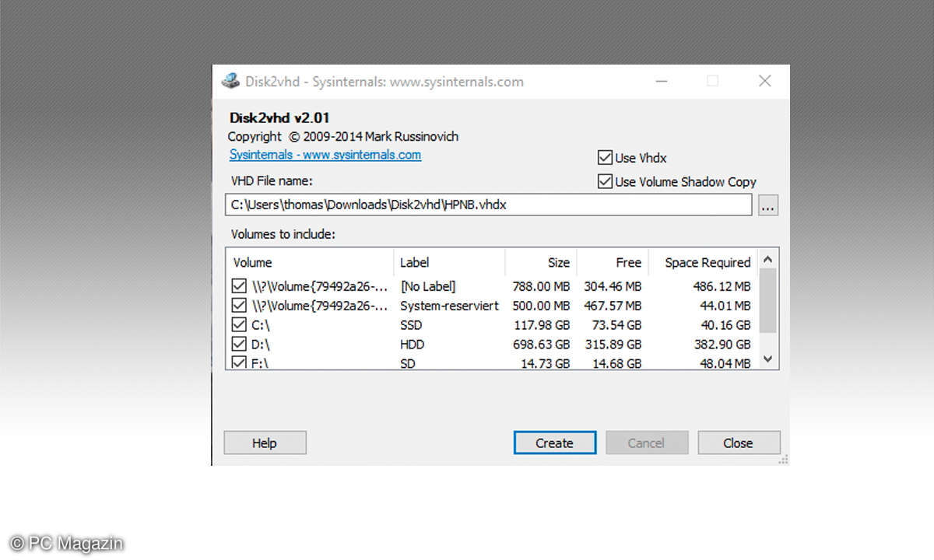Uncheck the [No Label] volume checkbox
934x560 pixels.
click(239, 286)
